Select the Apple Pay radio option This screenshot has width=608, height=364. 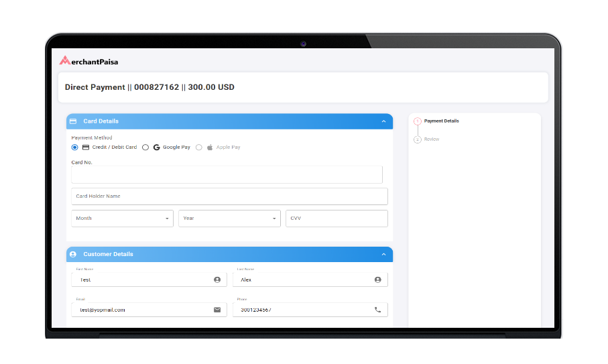click(199, 147)
